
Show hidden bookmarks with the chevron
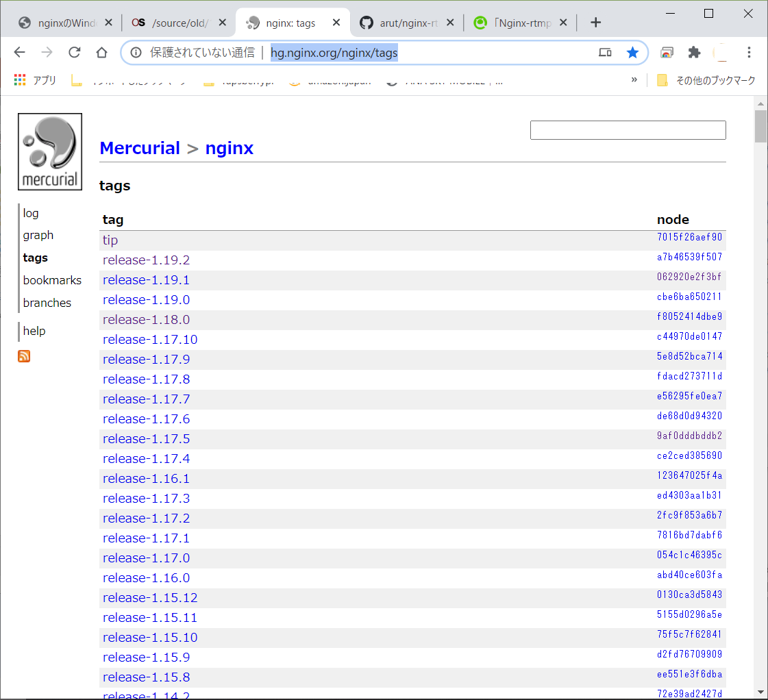[x=634, y=79]
